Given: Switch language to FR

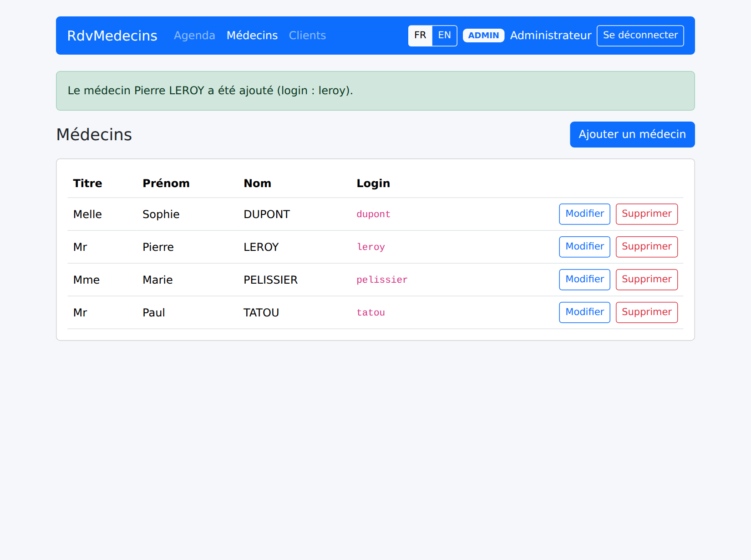Looking at the screenshot, I should tap(420, 36).
